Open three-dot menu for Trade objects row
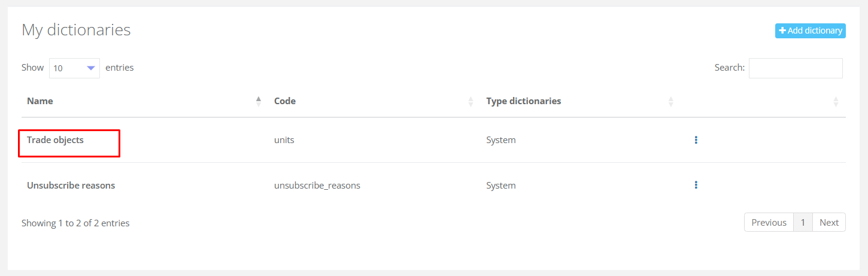Screen dimensions: 868x276 coord(696,140)
